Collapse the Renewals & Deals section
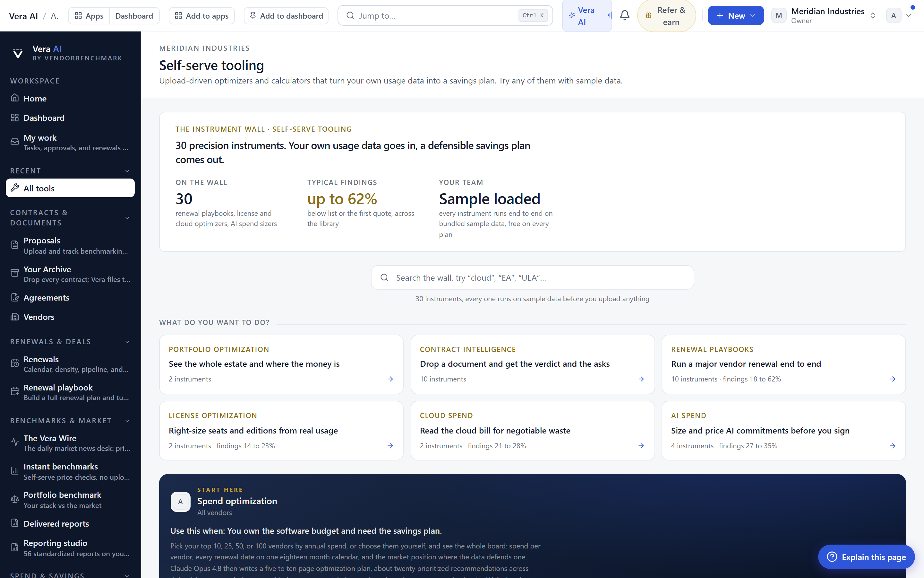924x578 pixels. point(127,342)
